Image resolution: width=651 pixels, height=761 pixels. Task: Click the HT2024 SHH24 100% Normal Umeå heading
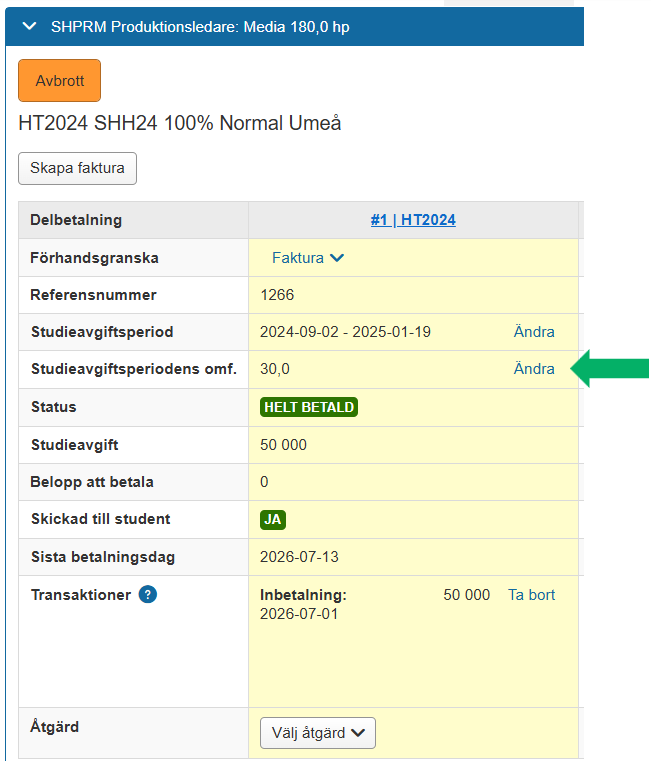coord(180,123)
